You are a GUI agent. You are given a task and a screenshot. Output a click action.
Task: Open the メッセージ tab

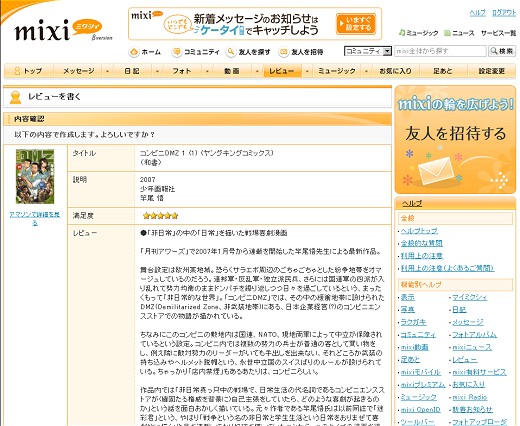(79, 71)
